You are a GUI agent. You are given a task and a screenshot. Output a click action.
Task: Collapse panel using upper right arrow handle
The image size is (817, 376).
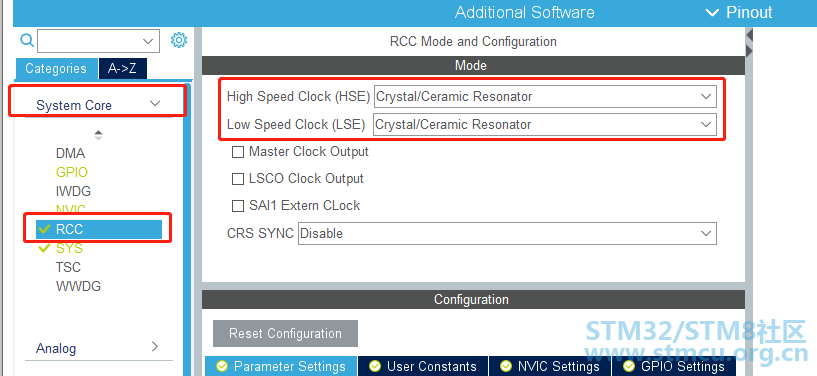(749, 35)
